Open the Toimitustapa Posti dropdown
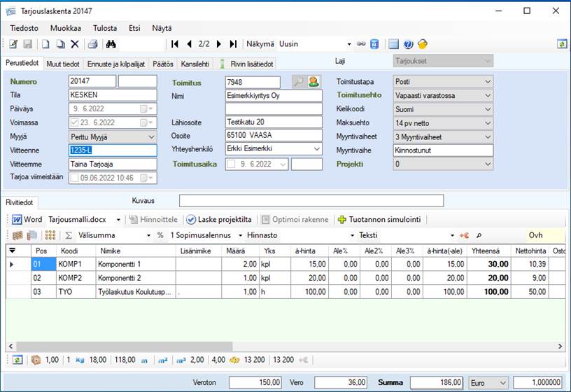571x392 pixels. (488, 82)
